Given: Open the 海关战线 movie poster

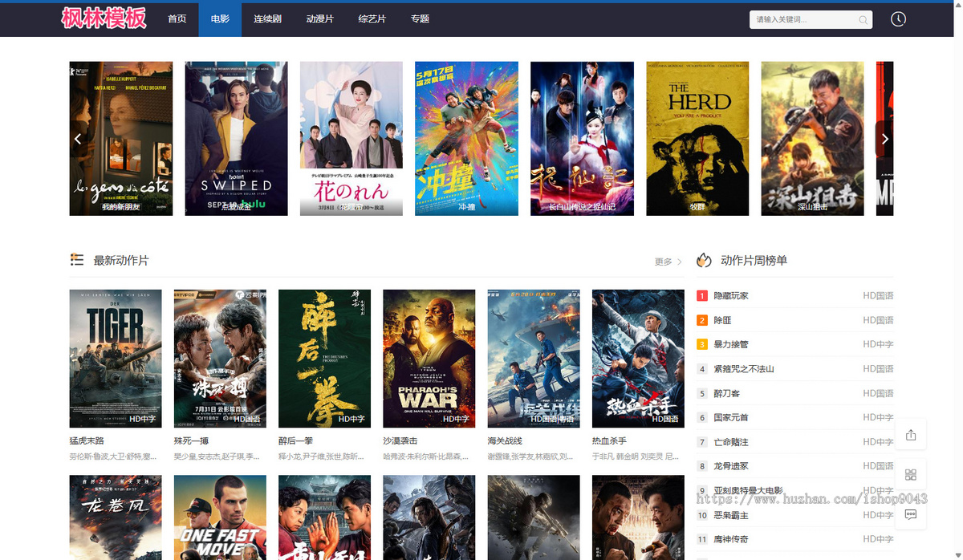Looking at the screenshot, I should [534, 359].
